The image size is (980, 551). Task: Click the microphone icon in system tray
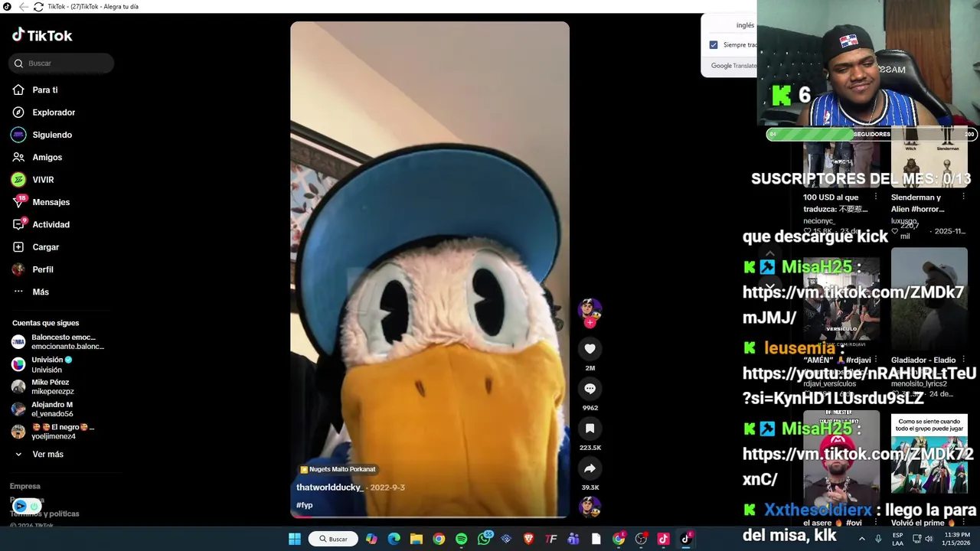tap(878, 539)
